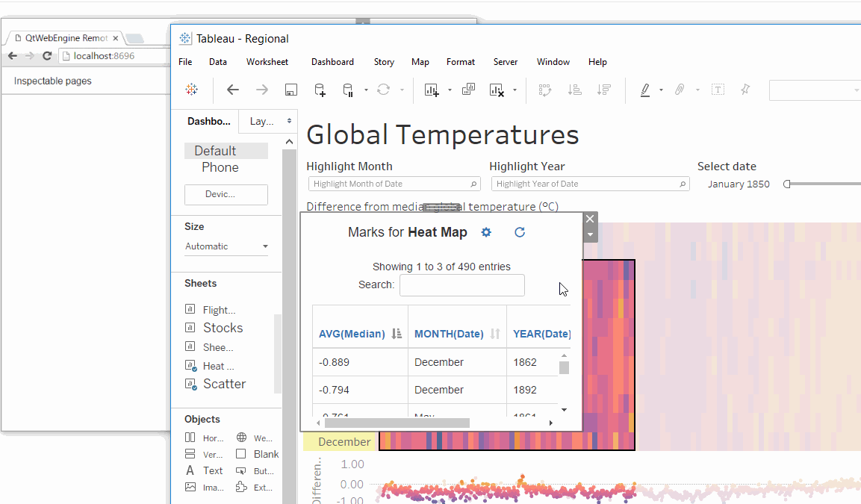The width and height of the screenshot is (861, 504).
Task: Open the Worksheet menu
Action: click(x=267, y=62)
